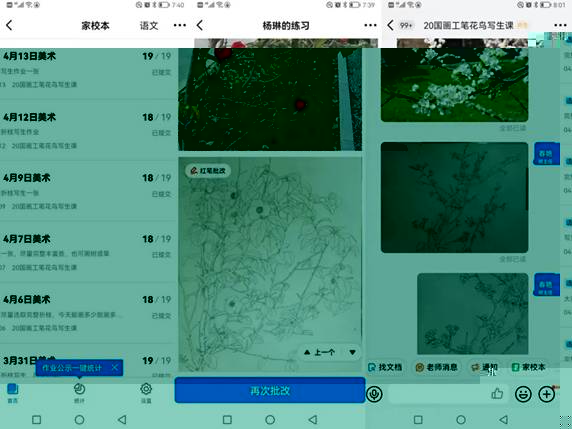This screenshot has width=572, height=429.
Task: Go to next submission with the down arrow
Action: point(352,352)
